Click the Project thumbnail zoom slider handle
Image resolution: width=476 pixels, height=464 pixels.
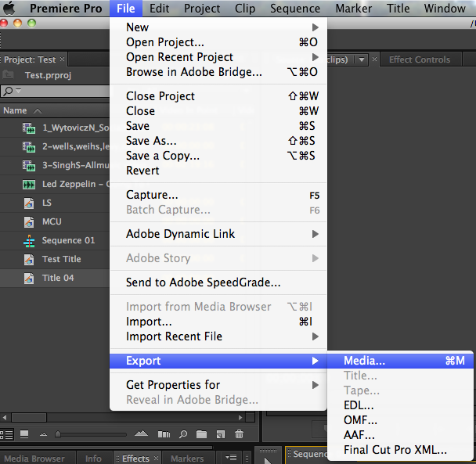(x=58, y=434)
